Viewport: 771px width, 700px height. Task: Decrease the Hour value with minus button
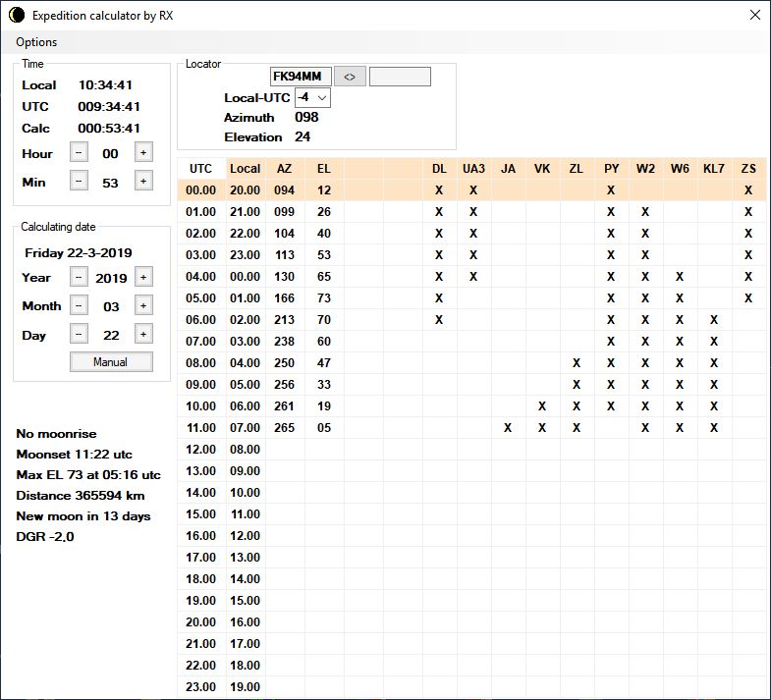pos(79,152)
